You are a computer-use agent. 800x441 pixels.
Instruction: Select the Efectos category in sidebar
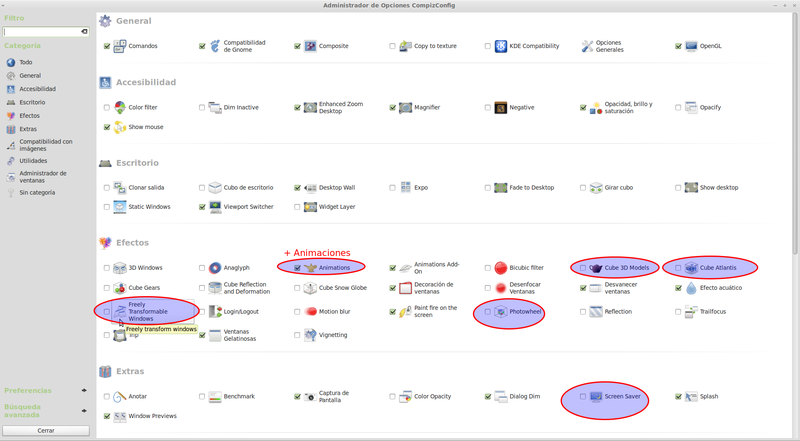pos(29,115)
